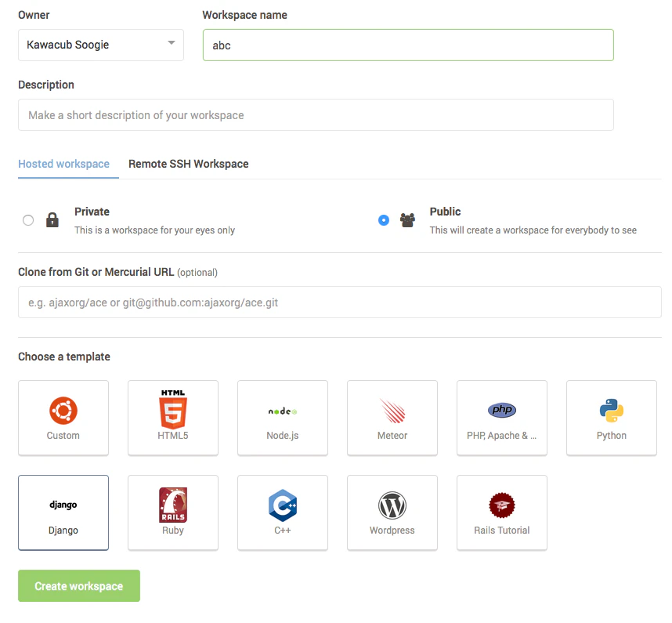The image size is (672, 623).
Task: Choose the Ruby on Rails template icon
Action: click(173, 505)
